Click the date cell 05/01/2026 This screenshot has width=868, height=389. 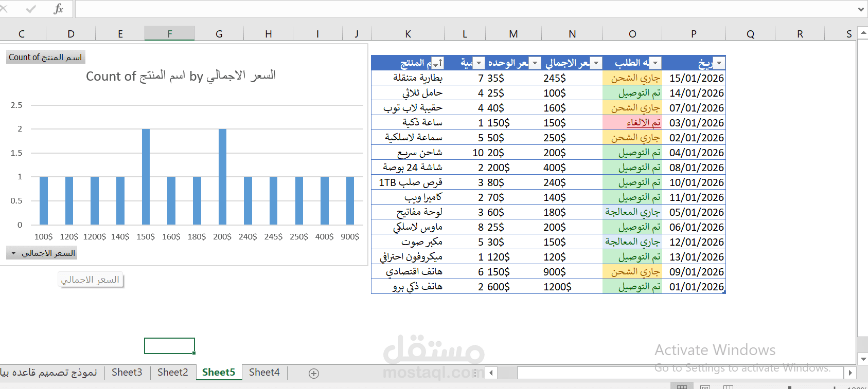point(694,212)
